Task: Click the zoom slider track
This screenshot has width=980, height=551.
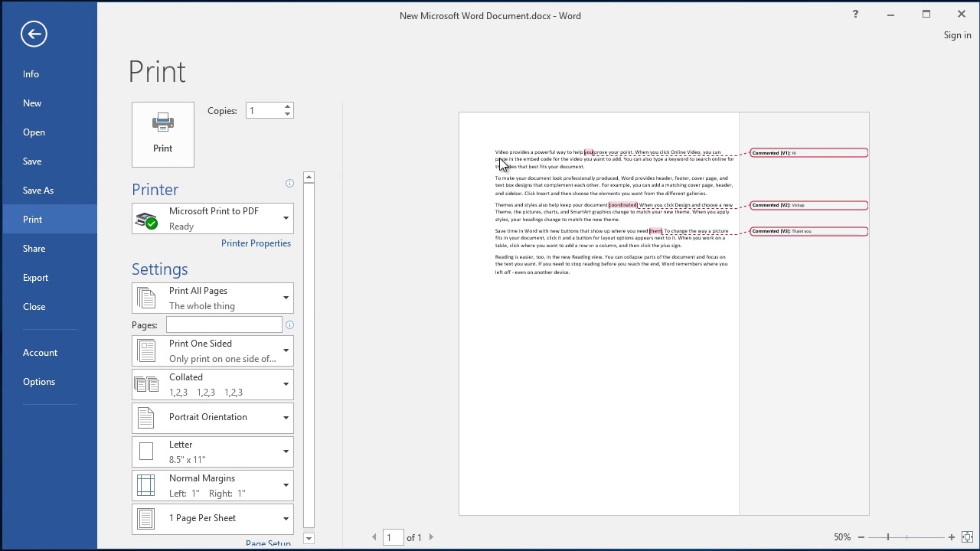Action: (906, 537)
